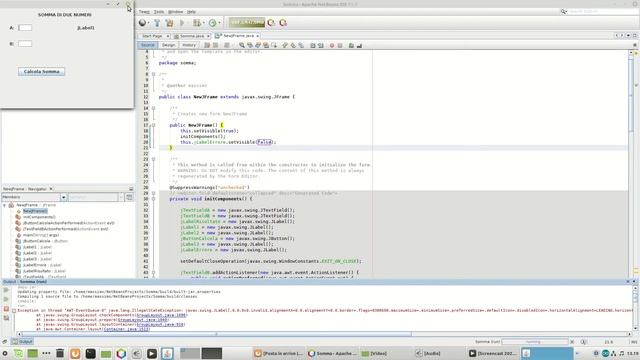The height and width of the screenshot is (360, 640).
Task: Switch to Source view
Action: click(x=148, y=45)
